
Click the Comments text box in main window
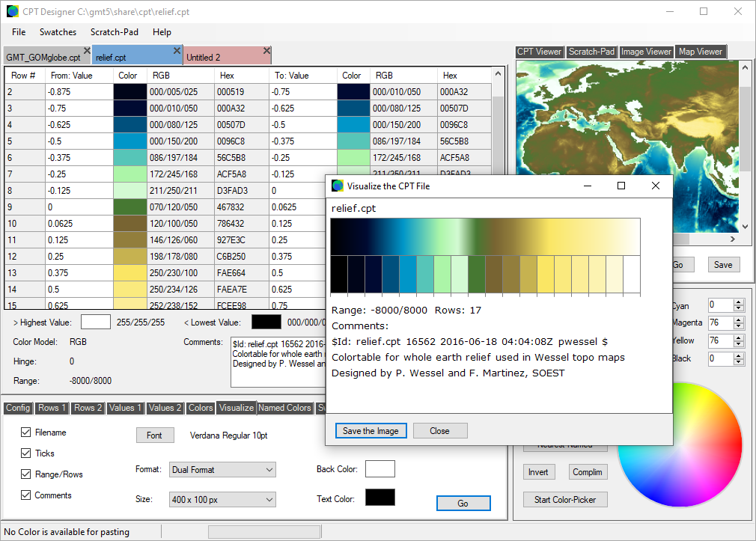click(x=278, y=363)
